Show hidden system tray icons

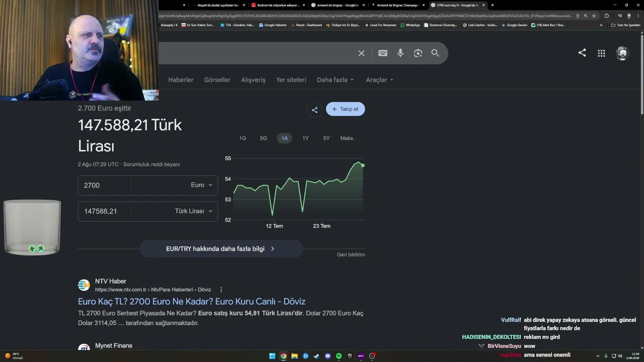coord(598,356)
